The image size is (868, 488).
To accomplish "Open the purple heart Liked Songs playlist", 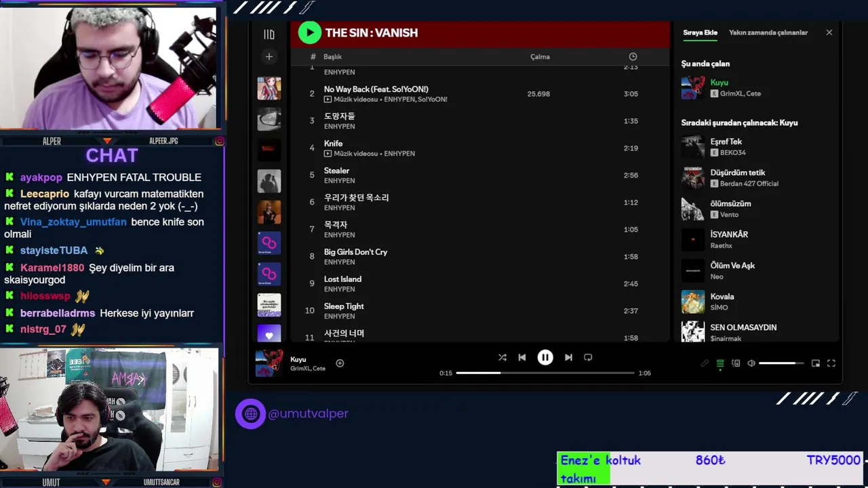I will (269, 333).
